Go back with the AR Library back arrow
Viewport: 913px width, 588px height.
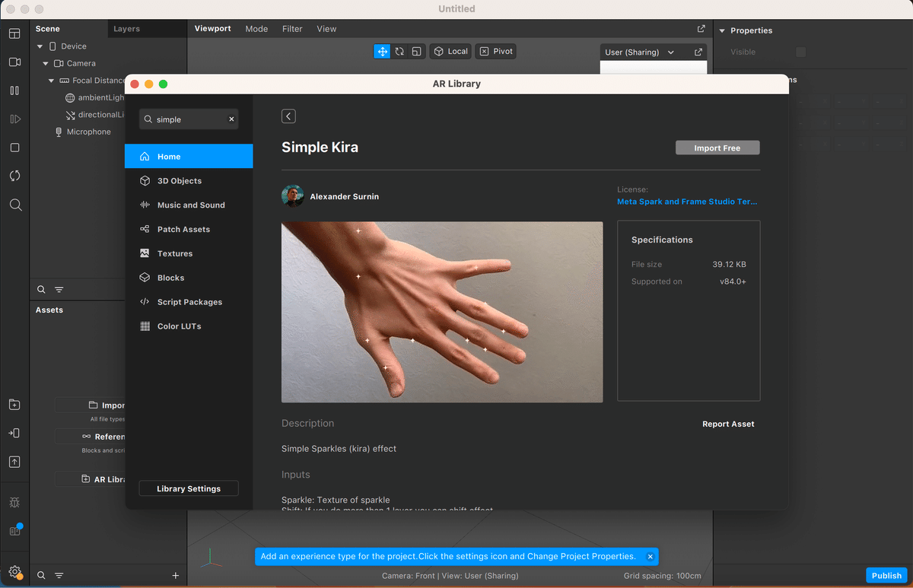pos(288,116)
